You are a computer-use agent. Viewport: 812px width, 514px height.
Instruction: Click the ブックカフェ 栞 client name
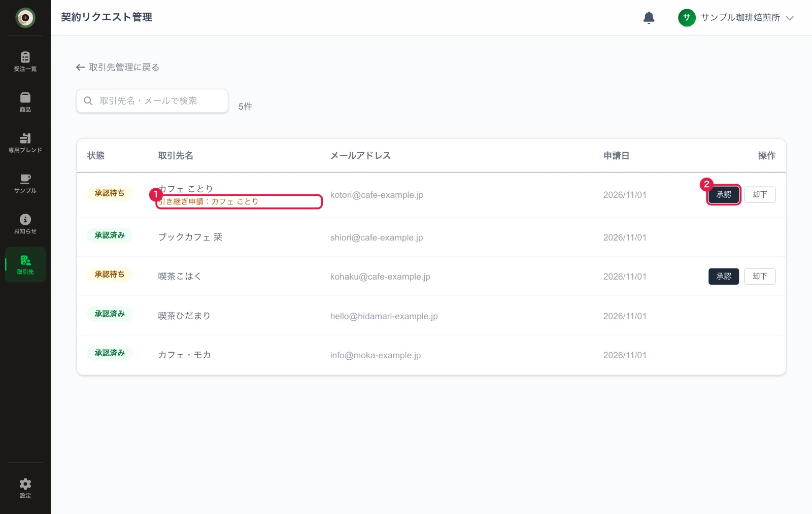190,237
